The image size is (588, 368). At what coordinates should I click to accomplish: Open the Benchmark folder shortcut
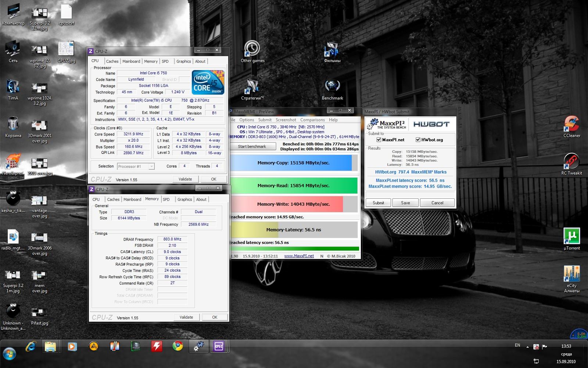tap(332, 89)
